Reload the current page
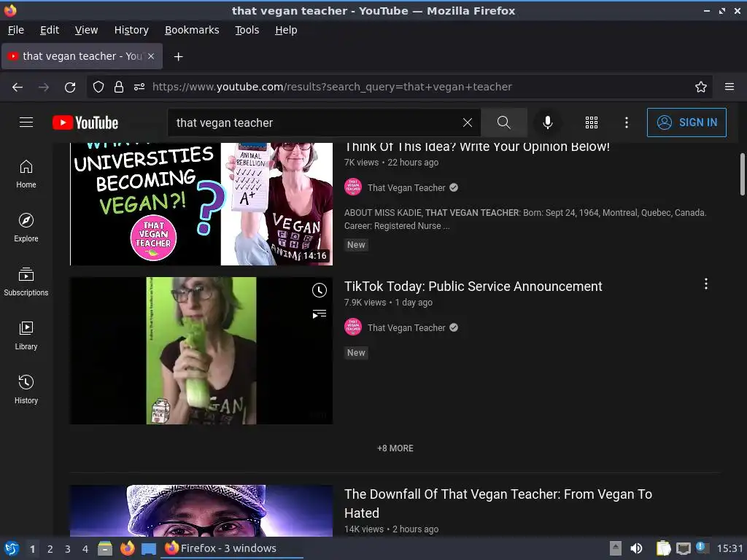The height and width of the screenshot is (560, 747). tap(70, 87)
